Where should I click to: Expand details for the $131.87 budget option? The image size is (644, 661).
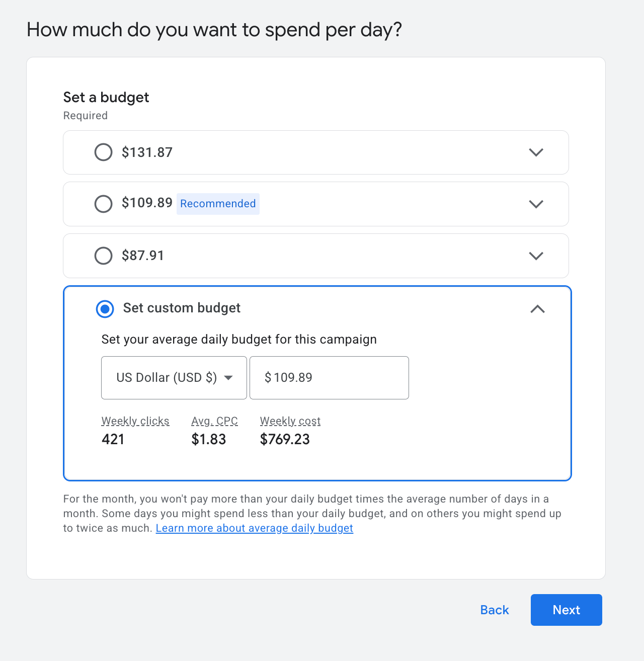[x=536, y=152]
